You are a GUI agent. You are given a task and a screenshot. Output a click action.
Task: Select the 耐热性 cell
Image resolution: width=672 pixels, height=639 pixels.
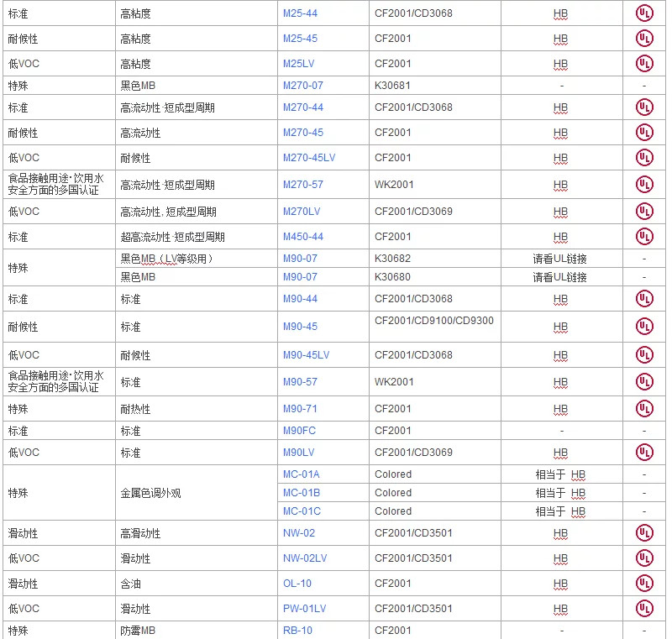click(197, 409)
